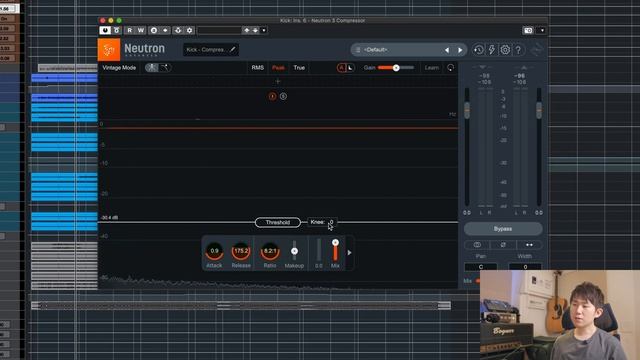Screen dimensions: 640x360
Task: Click the Release knob
Action: coord(241,251)
